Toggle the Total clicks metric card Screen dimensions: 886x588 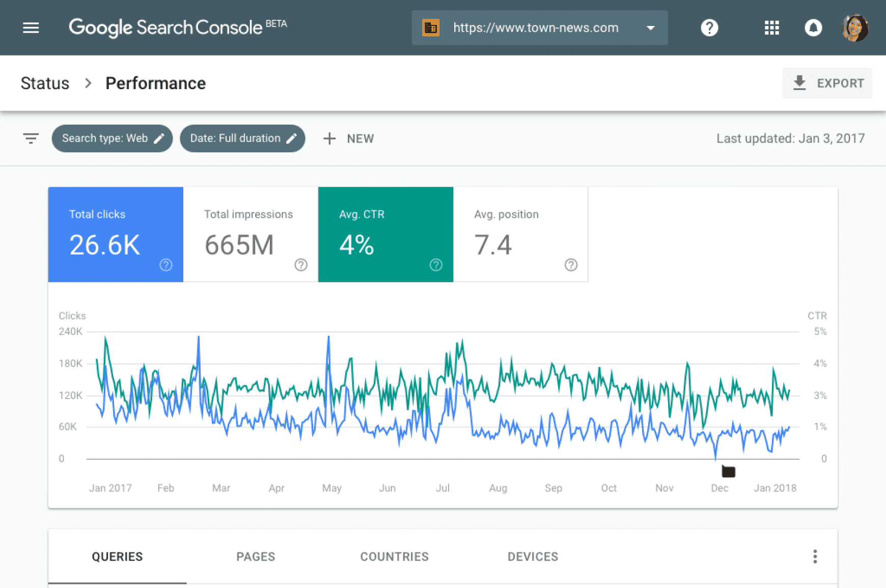[x=116, y=234]
